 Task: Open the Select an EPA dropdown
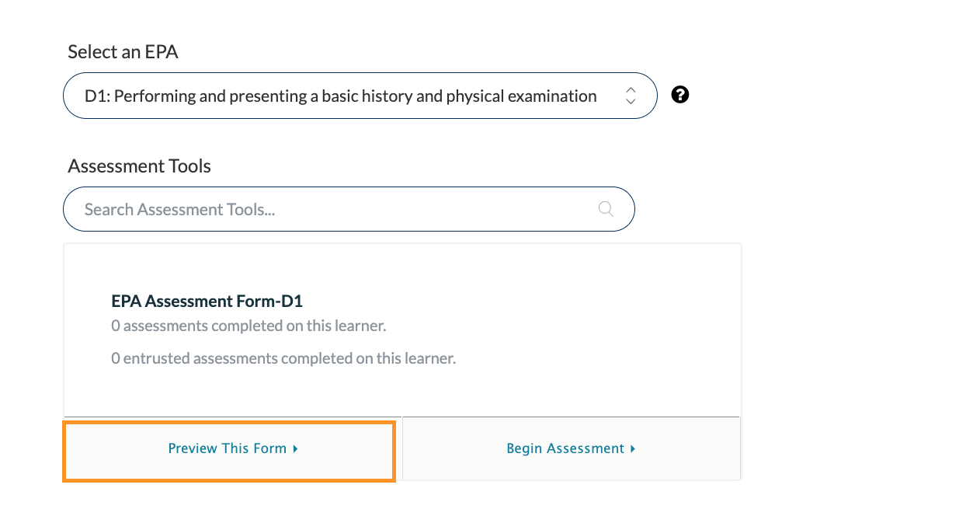[x=360, y=96]
